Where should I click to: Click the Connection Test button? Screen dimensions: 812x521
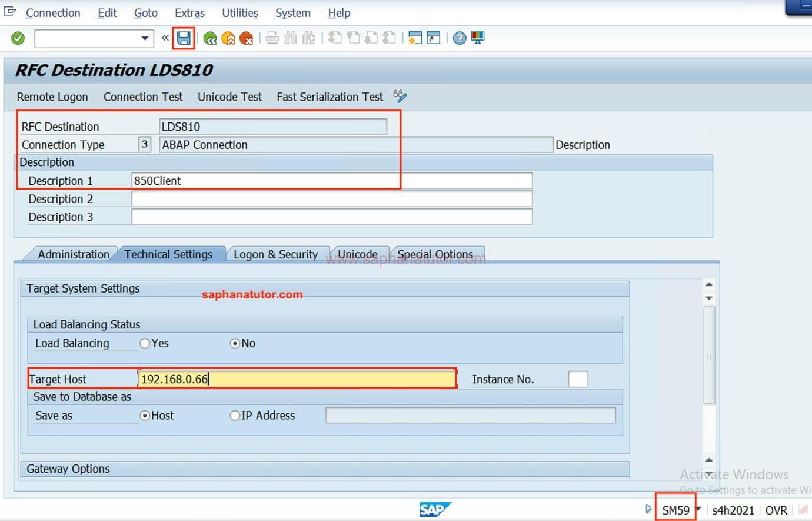pyautogui.click(x=143, y=97)
